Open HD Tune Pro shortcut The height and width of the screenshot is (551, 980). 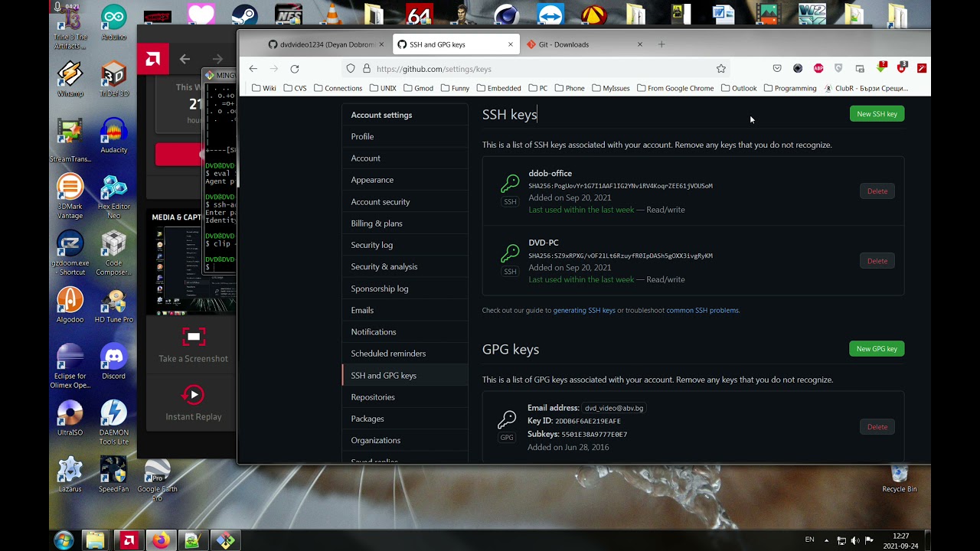(113, 306)
